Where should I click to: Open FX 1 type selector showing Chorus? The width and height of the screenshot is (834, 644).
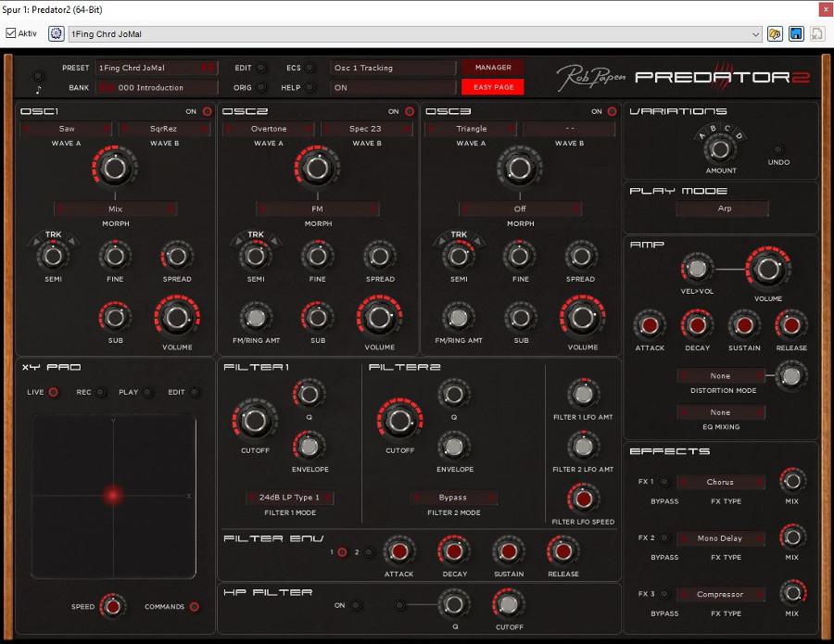click(x=721, y=482)
